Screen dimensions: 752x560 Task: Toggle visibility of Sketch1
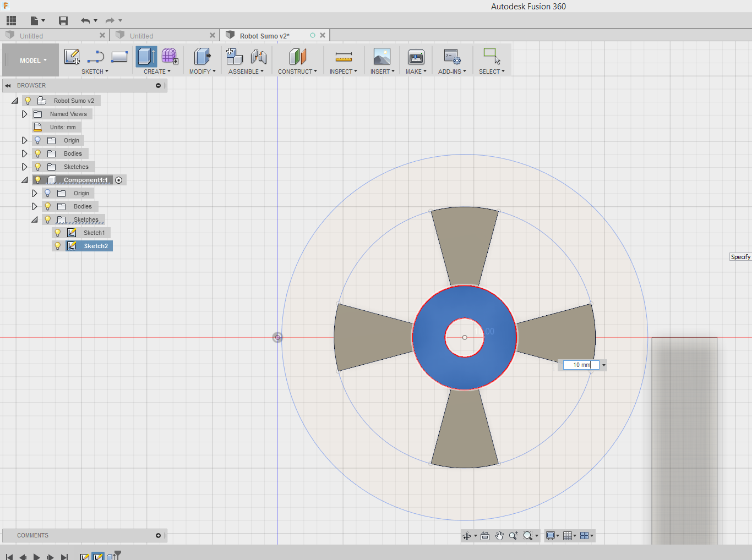point(58,233)
